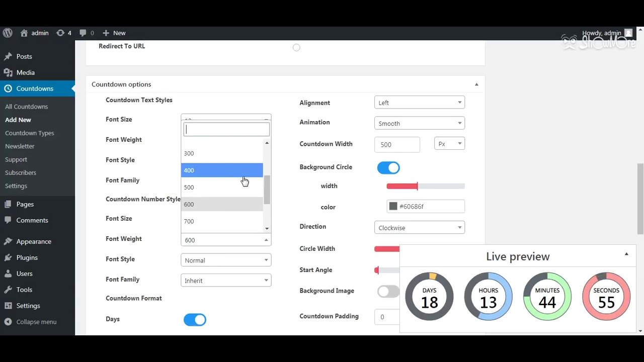644x362 pixels.
Task: Open the Font Style dropdown showing Normal
Action: [x=226, y=260]
